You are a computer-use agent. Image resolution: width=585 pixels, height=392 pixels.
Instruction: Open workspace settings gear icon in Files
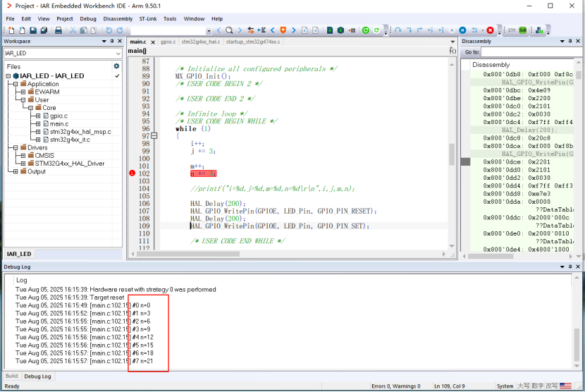click(116, 66)
